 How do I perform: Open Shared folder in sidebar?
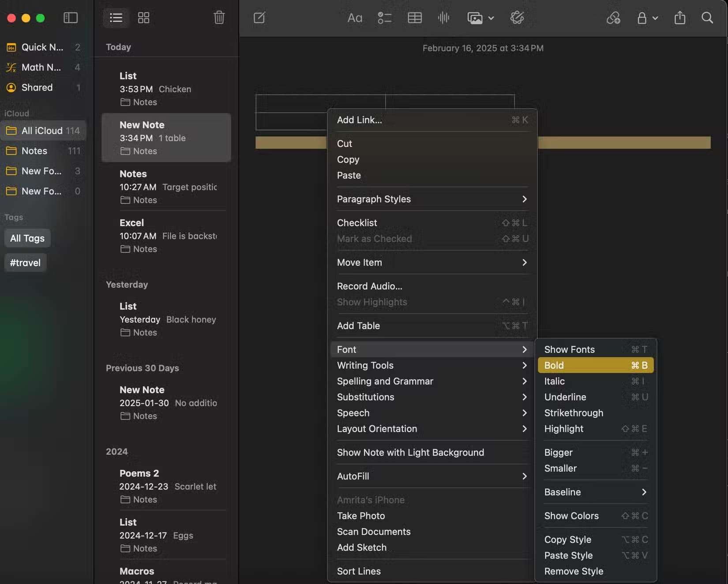point(43,88)
